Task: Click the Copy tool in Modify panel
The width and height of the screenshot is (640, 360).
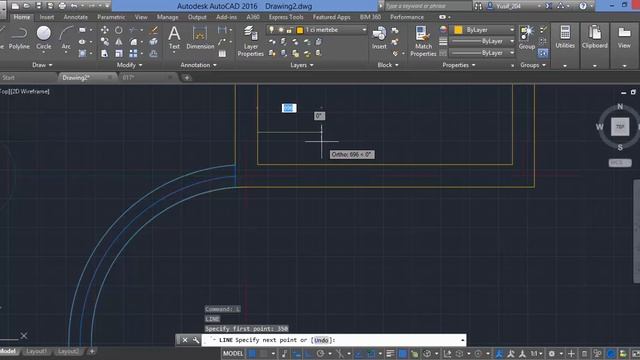Action: (x=104, y=42)
